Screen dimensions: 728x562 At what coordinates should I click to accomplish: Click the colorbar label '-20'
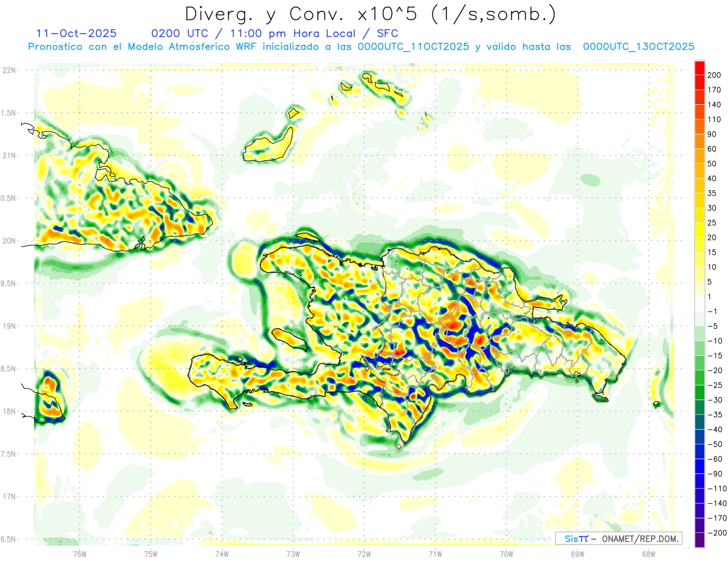click(716, 370)
